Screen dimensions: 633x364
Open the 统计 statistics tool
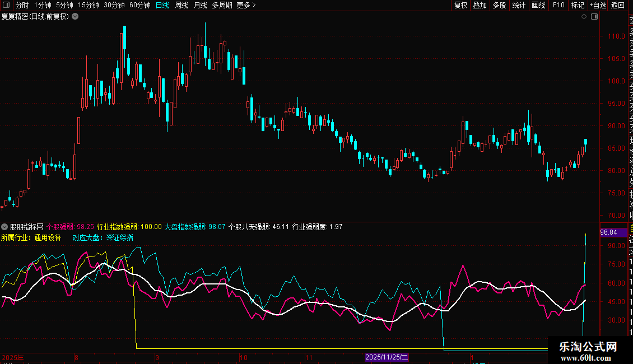519,6
